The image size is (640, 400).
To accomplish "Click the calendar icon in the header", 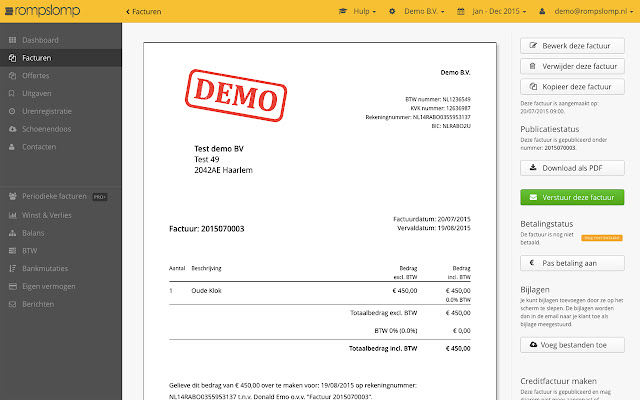I will pos(461,11).
